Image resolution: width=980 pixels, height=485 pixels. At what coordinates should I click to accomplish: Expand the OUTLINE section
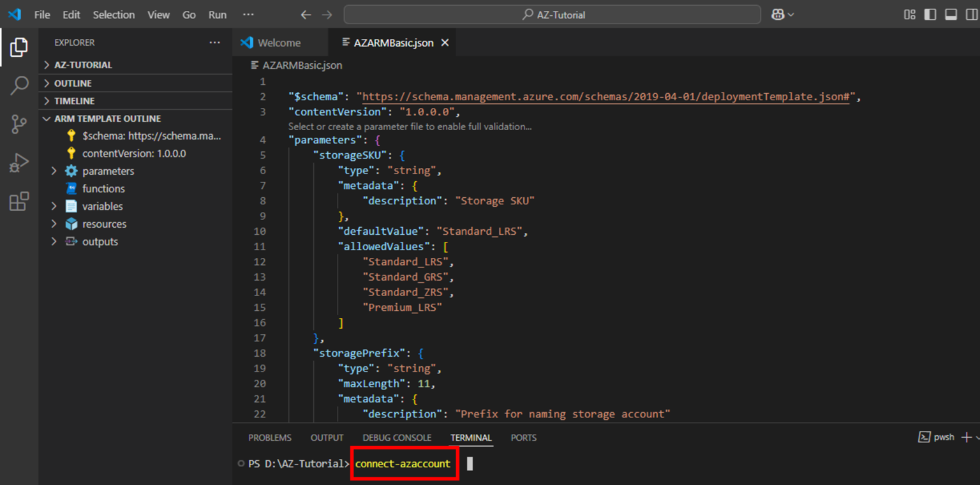135,83
